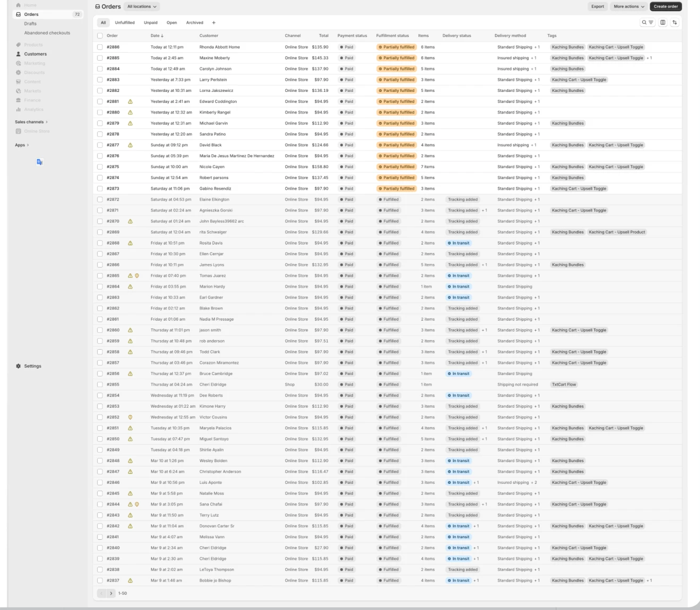The image size is (700, 610).
Task: Click the Google Translate icon in sidebar
Action: (40, 162)
